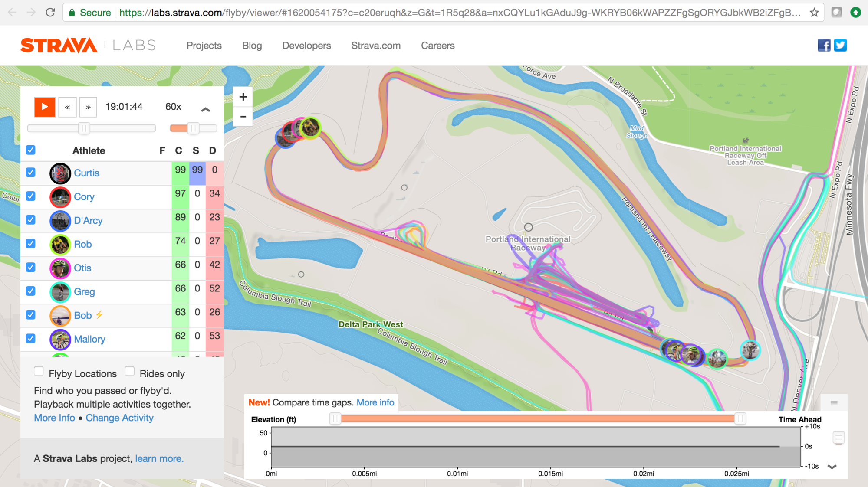Go back in browser history
Viewport: 868px width, 487px height.
click(13, 12)
